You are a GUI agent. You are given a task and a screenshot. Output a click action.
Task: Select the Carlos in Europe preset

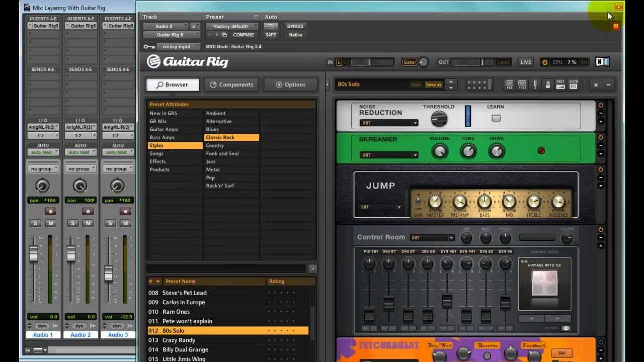228,302
